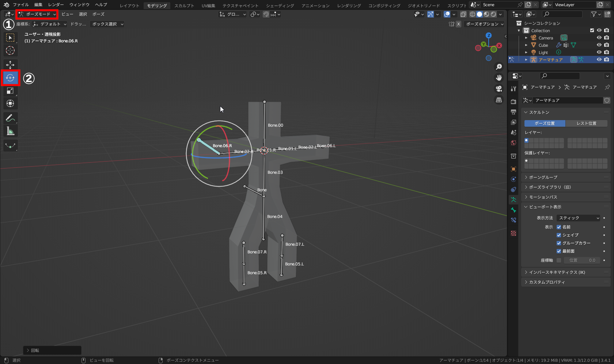Viewport: 614px width, 364px height.
Task: Open the ポーズオプション dropdown
Action: coord(485,24)
